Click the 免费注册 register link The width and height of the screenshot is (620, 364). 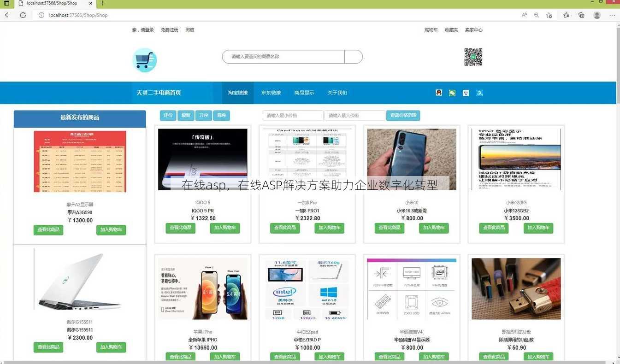[x=170, y=30]
